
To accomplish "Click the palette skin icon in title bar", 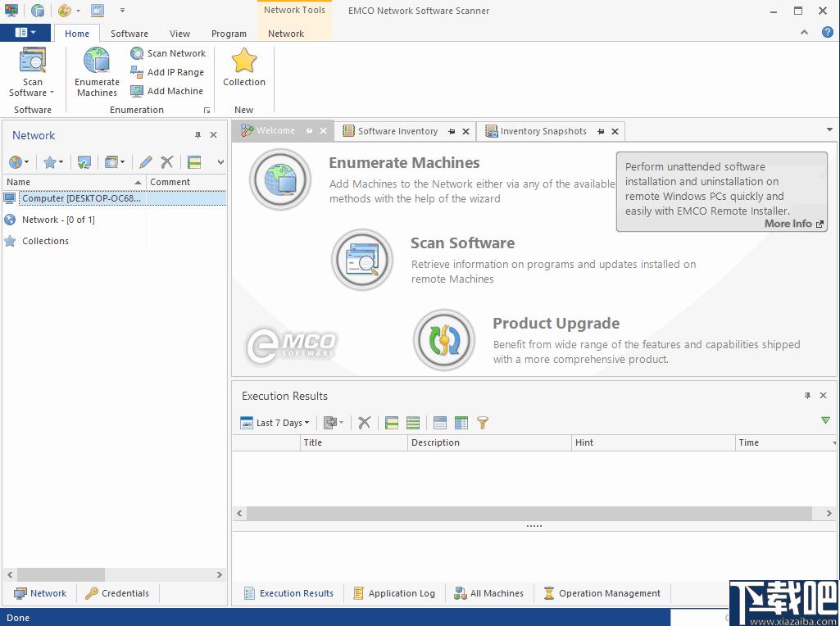I will 64,10.
